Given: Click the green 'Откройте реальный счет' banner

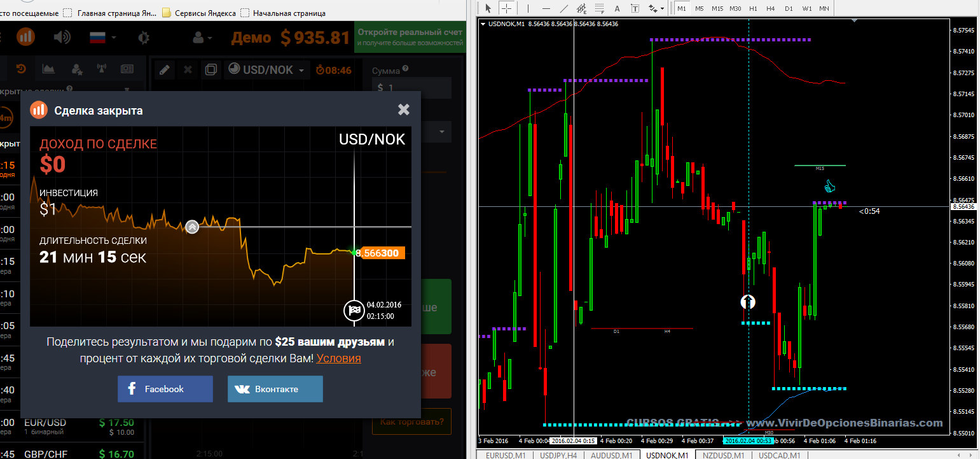Looking at the screenshot, I should pos(410,37).
